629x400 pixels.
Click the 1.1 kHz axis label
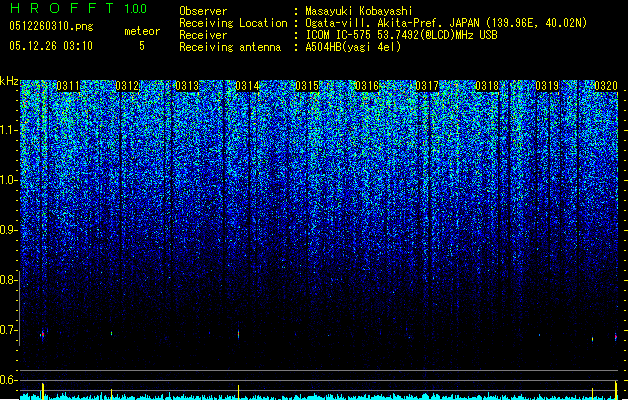point(9,130)
